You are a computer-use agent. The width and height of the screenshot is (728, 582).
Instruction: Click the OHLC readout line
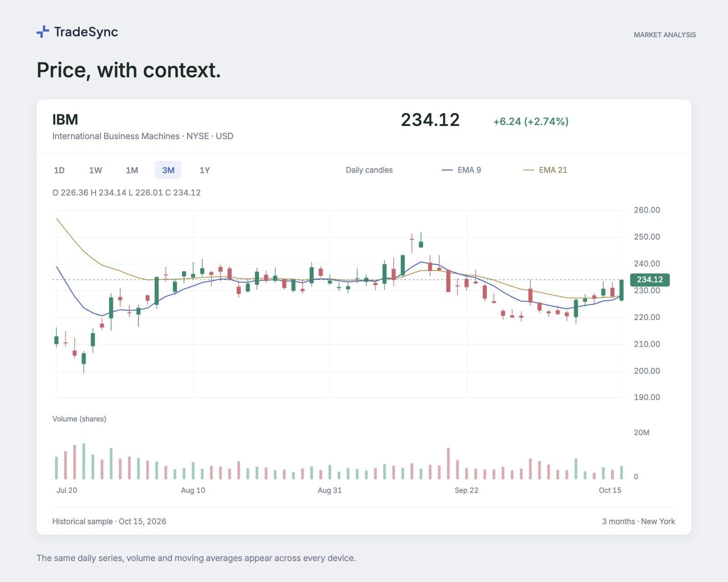126,192
